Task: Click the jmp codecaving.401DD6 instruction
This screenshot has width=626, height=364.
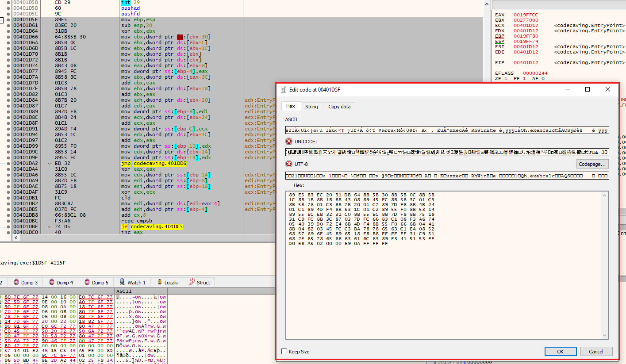Action: 154,163
